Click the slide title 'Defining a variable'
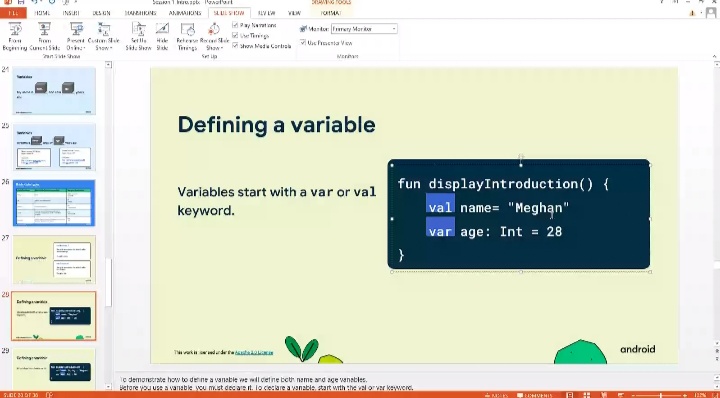The width and height of the screenshot is (720, 398). coord(276,125)
